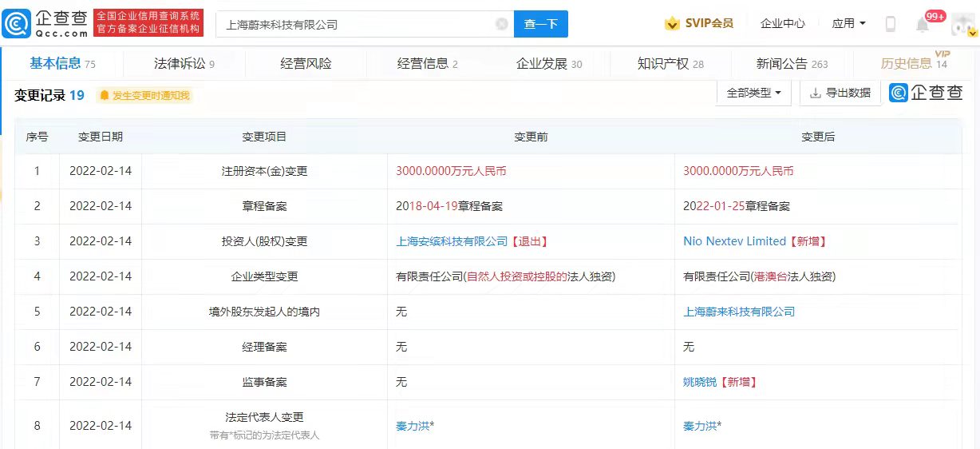Open the user avatar profile
This screenshot has width=980, height=449.
(962, 25)
